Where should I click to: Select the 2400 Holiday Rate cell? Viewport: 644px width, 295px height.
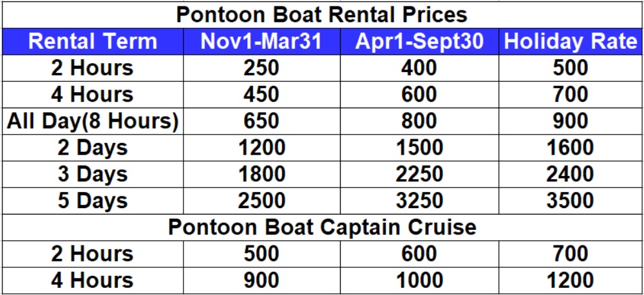click(x=570, y=174)
